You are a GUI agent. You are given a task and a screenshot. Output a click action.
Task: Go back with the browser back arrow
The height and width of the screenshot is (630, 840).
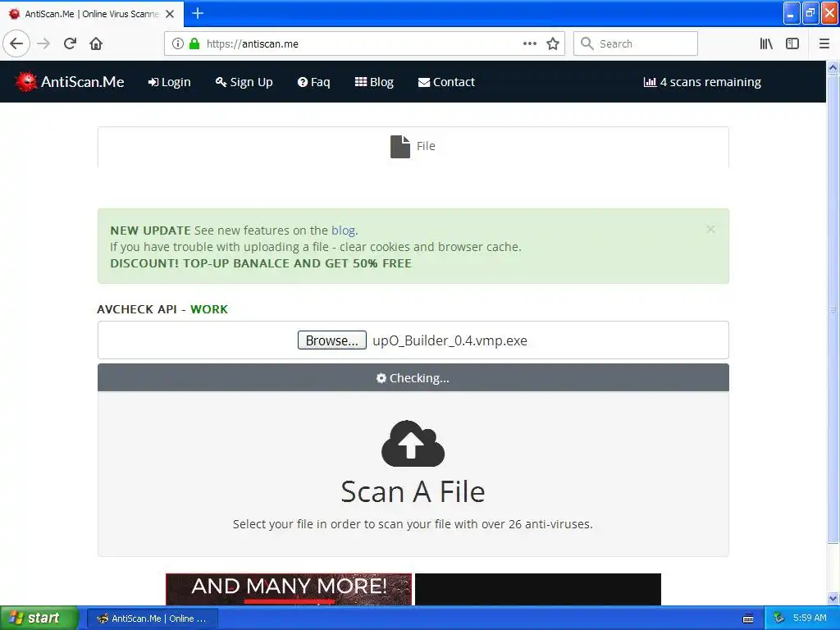click(x=16, y=43)
